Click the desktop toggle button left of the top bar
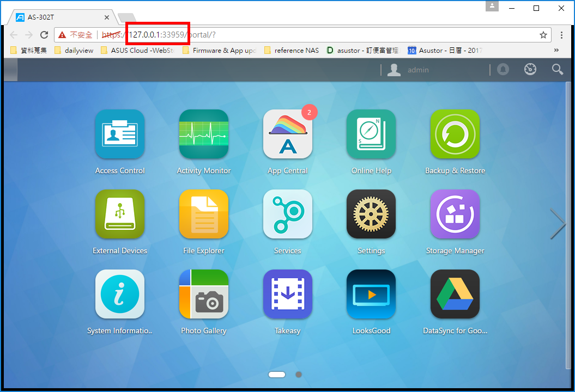 coord(10,70)
